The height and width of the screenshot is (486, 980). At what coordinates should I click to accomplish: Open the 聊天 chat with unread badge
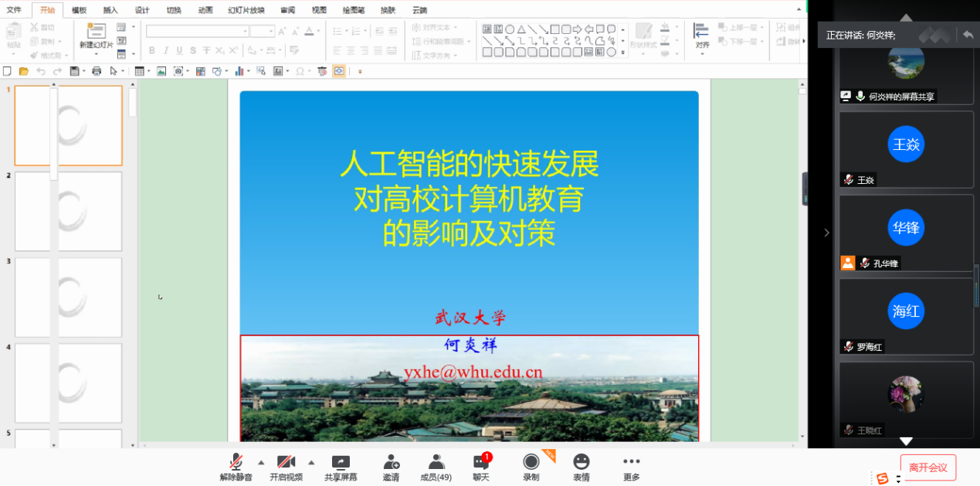pyautogui.click(x=481, y=467)
